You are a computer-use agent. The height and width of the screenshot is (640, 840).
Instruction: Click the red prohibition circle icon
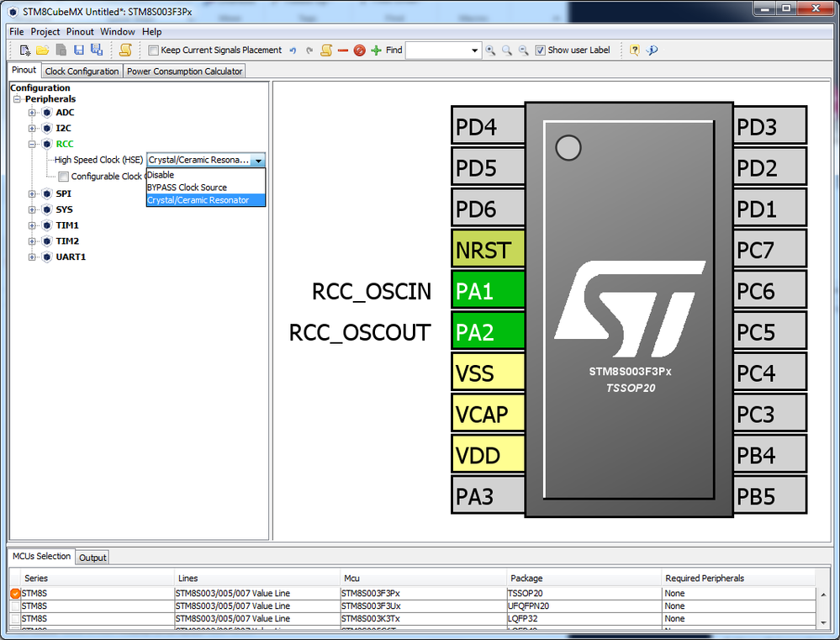click(360, 50)
